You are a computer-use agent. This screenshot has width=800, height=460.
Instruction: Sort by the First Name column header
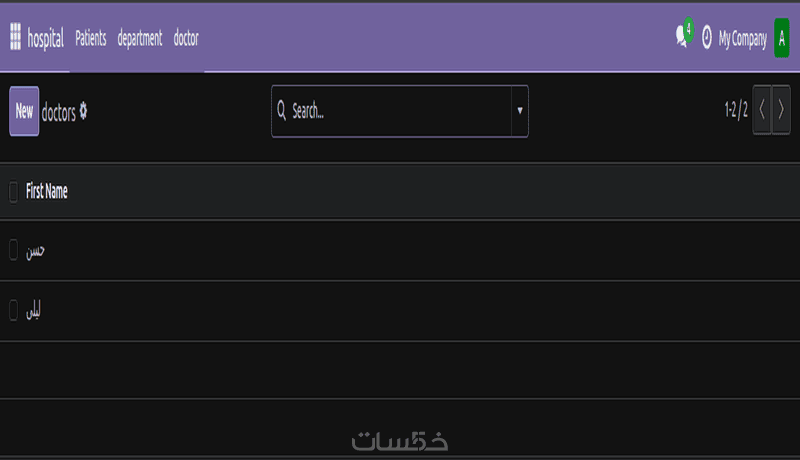(47, 192)
